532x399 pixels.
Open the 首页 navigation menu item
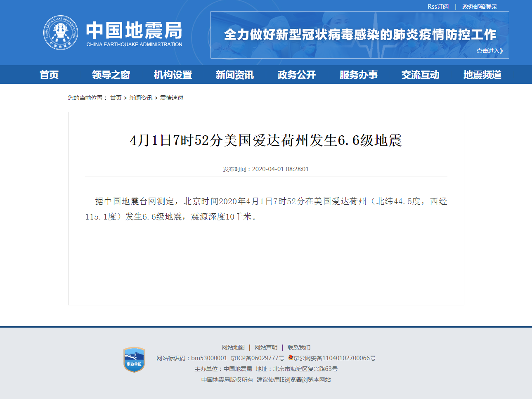49,75
